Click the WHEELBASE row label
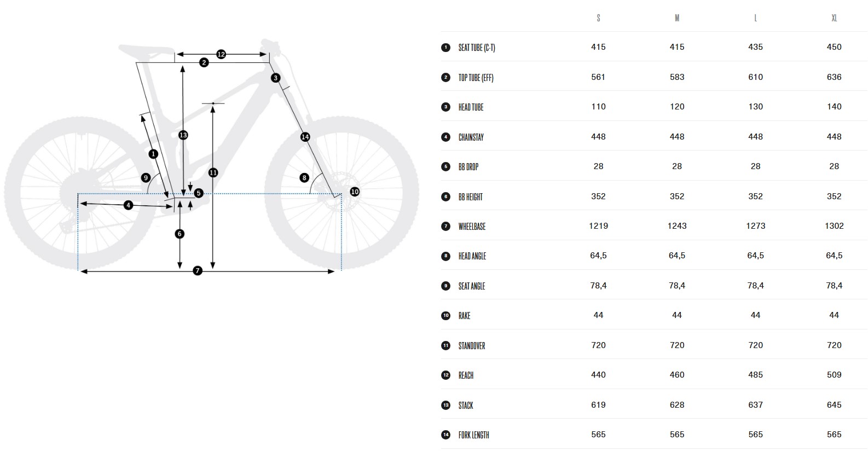The width and height of the screenshot is (868, 457). coord(472,227)
